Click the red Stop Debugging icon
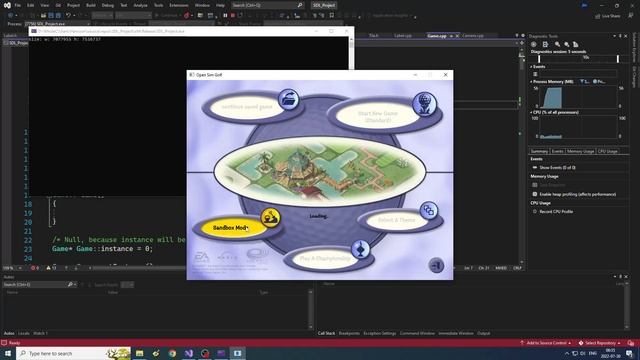Image resolution: width=640 pixels, height=360 pixels. point(233,16)
